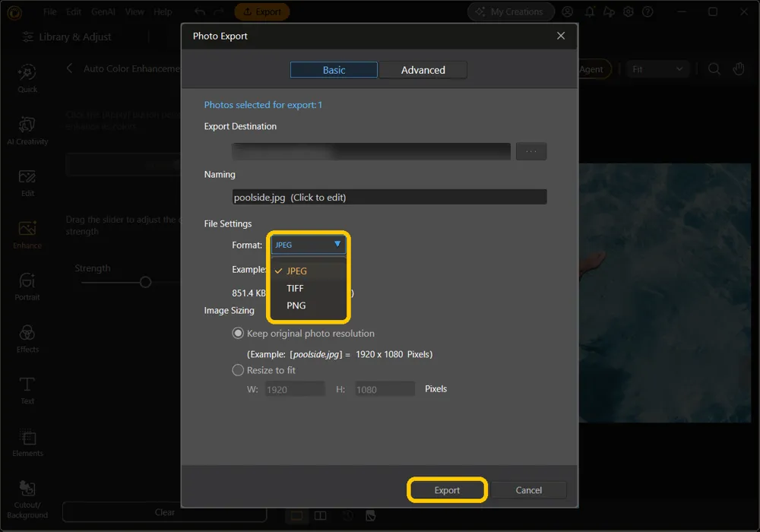Open the Portrait sidebar tool
Viewport: 760px width, 532px height.
(27, 287)
